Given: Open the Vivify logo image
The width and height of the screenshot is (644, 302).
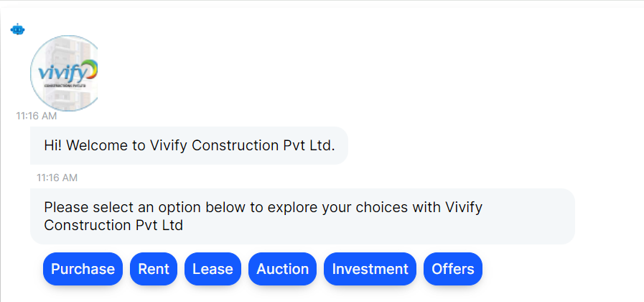Looking at the screenshot, I should [64, 73].
